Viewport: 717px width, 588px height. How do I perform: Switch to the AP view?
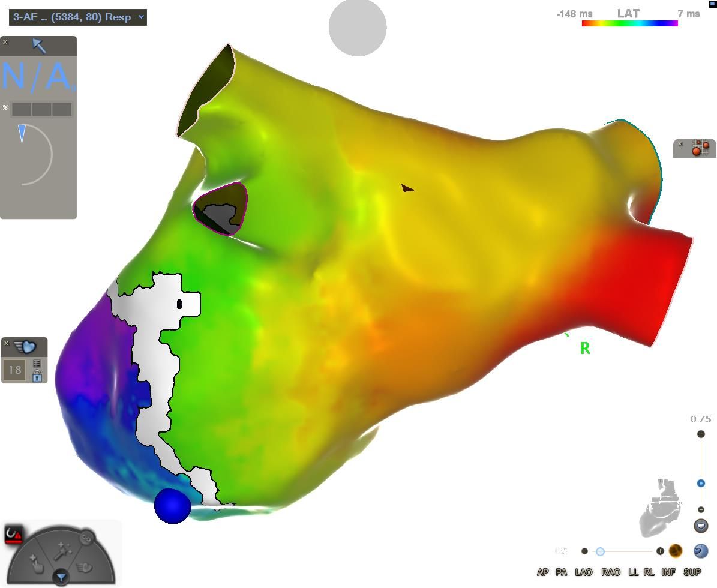point(542,572)
